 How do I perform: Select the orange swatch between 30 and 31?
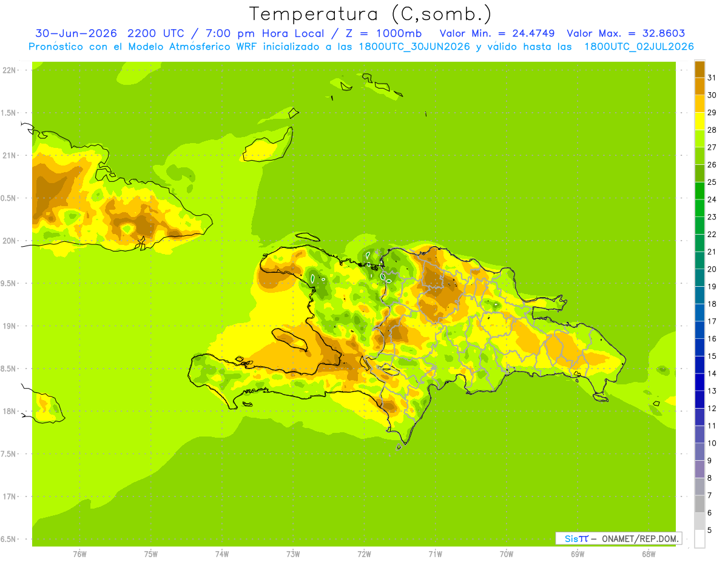[x=699, y=86]
